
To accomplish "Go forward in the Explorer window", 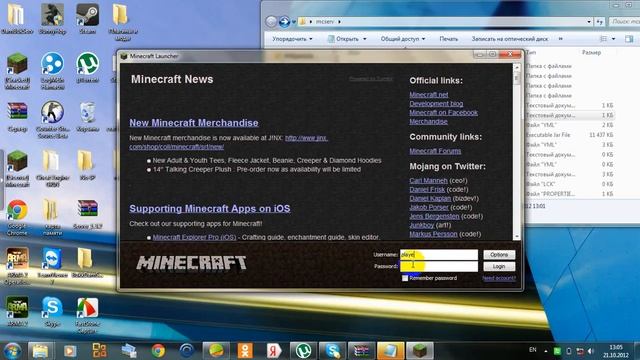I will click(x=284, y=21).
